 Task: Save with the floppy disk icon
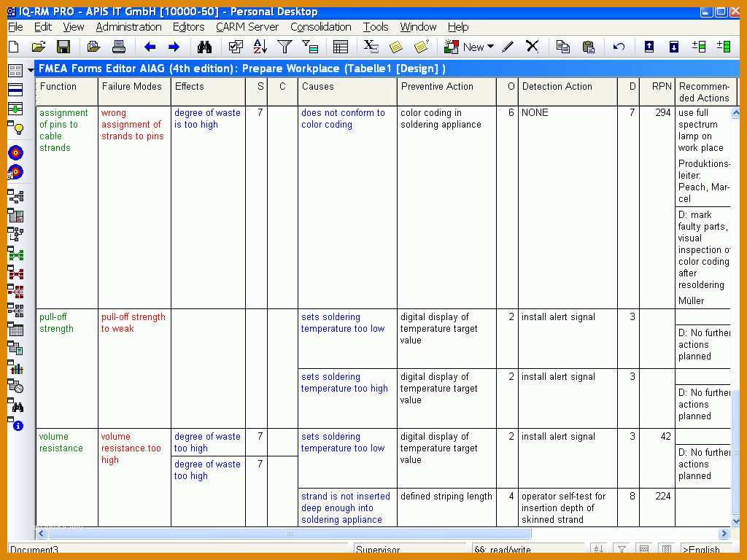click(63, 47)
